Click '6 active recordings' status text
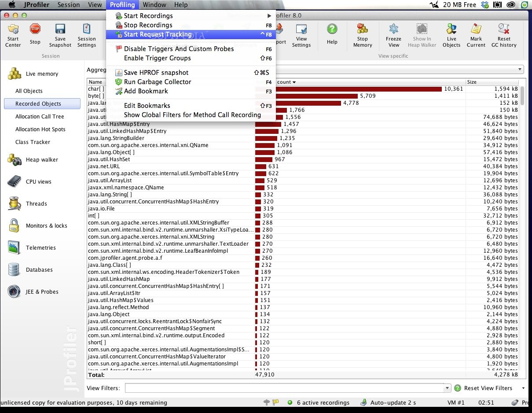Viewport: 532px width, 413px height. [323, 402]
